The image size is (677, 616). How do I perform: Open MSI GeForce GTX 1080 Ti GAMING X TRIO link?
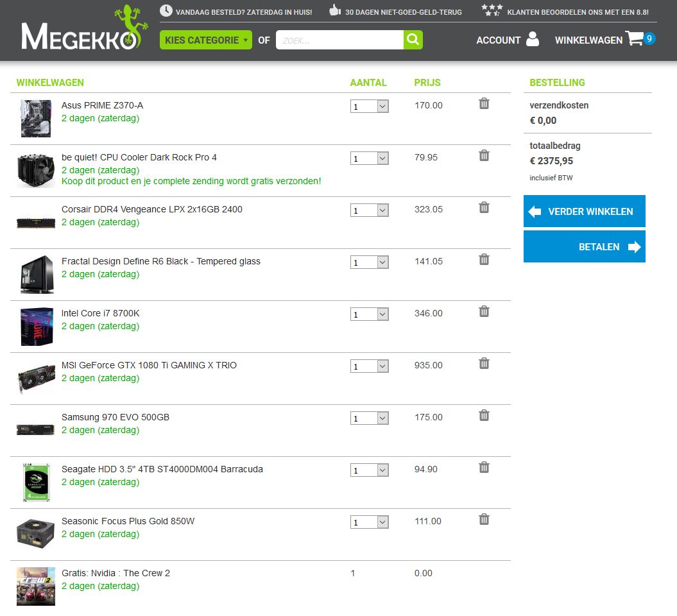coord(149,365)
